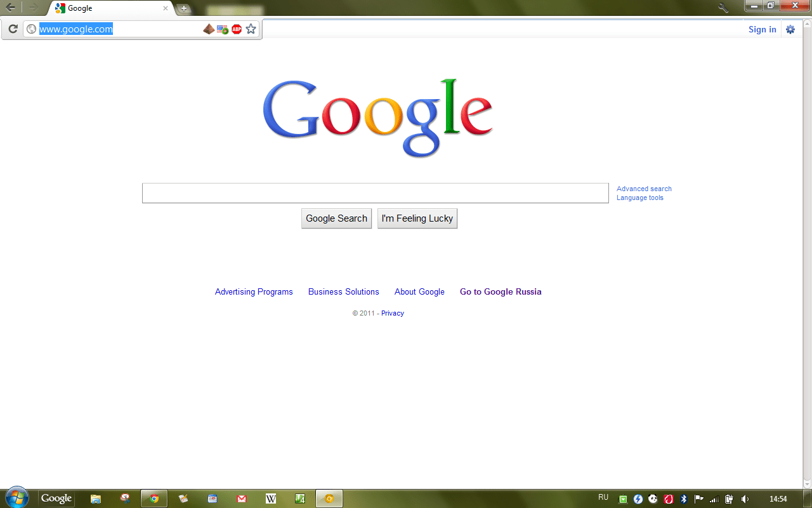Click the AdBlock Plus ABP icon
The image size is (812, 508).
[x=237, y=29]
